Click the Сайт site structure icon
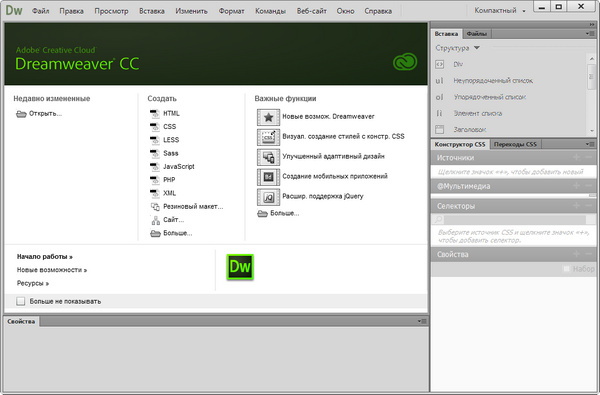The image size is (600, 395). (x=155, y=220)
